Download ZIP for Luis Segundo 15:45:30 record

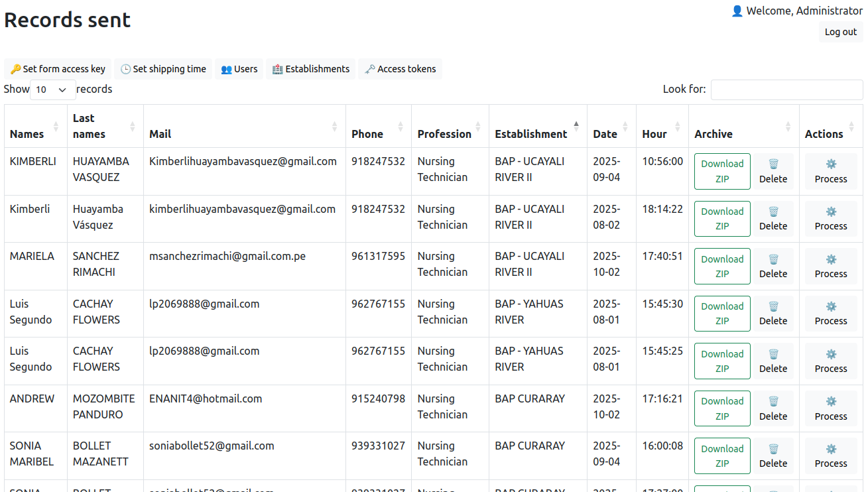click(x=722, y=314)
